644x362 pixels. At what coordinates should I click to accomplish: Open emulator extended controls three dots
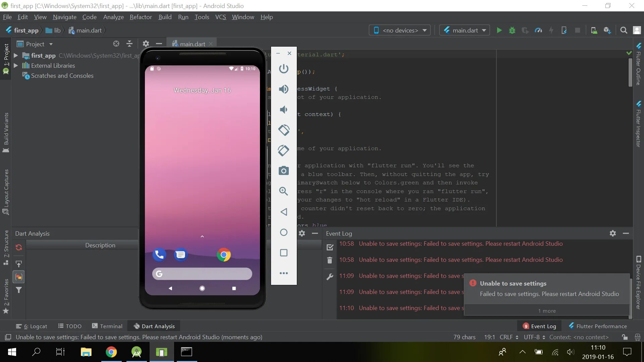(x=284, y=273)
